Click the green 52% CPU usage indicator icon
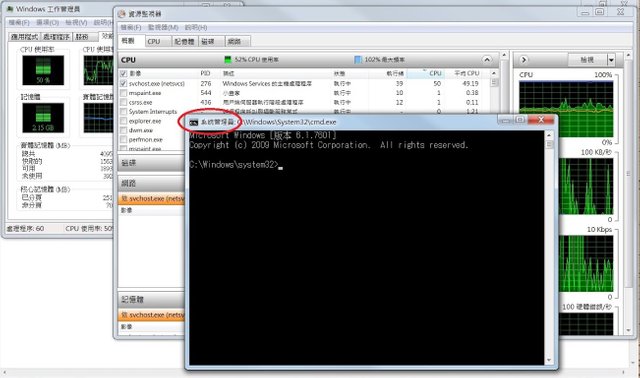Image resolution: width=640 pixels, height=378 pixels. tap(228, 60)
